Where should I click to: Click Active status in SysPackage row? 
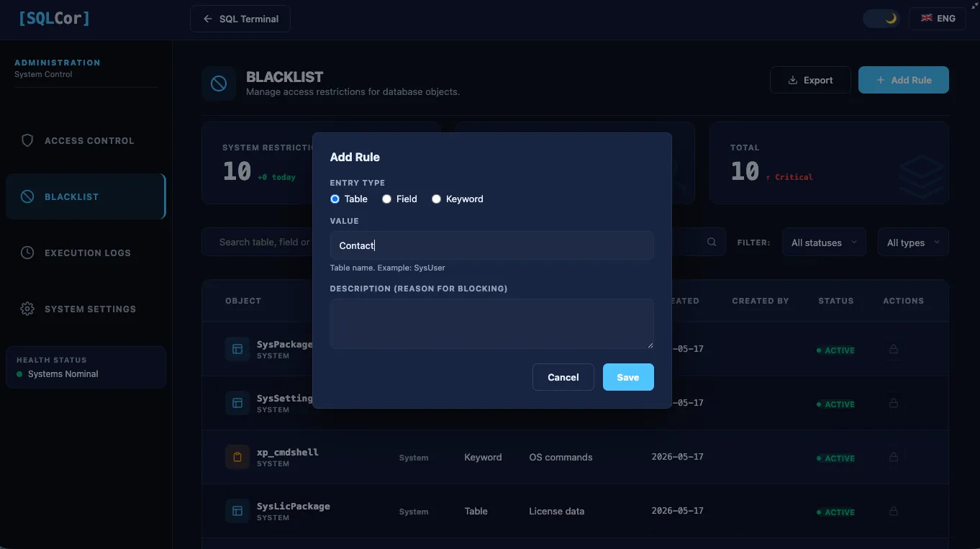[835, 350]
